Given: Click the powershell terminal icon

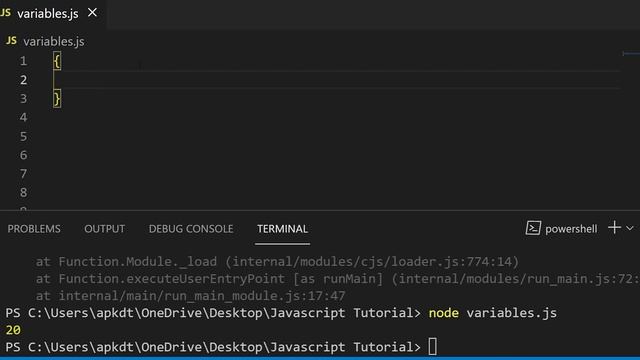Looking at the screenshot, I should point(533,228).
